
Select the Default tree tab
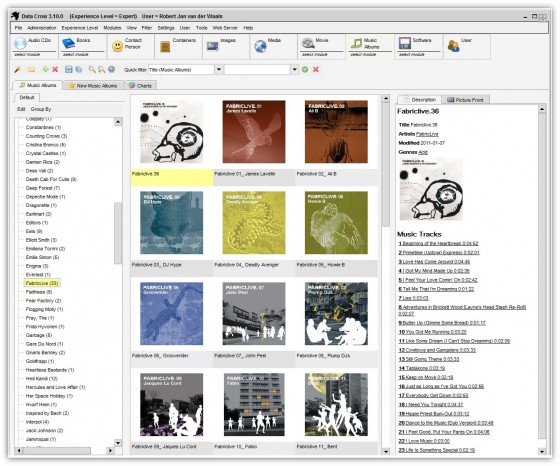point(27,97)
